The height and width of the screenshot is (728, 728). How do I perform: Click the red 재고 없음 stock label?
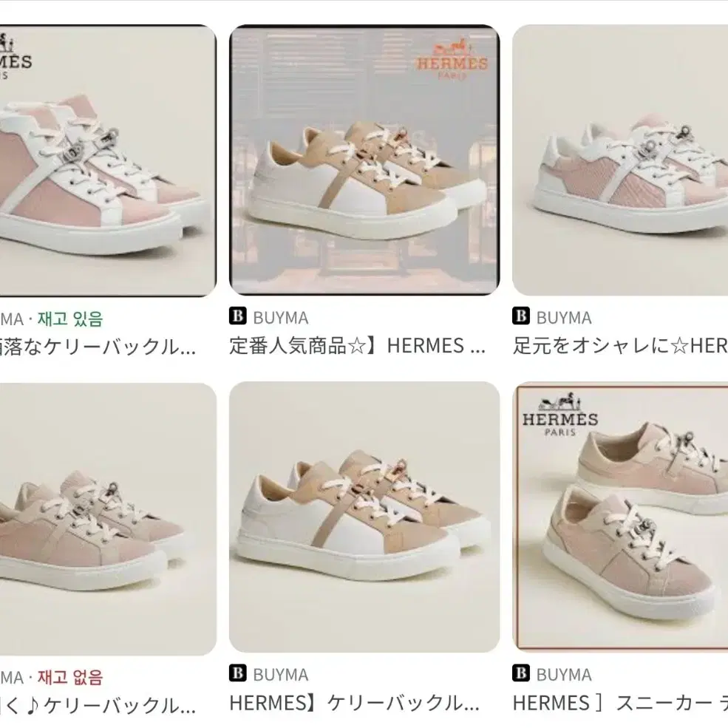tap(70, 678)
